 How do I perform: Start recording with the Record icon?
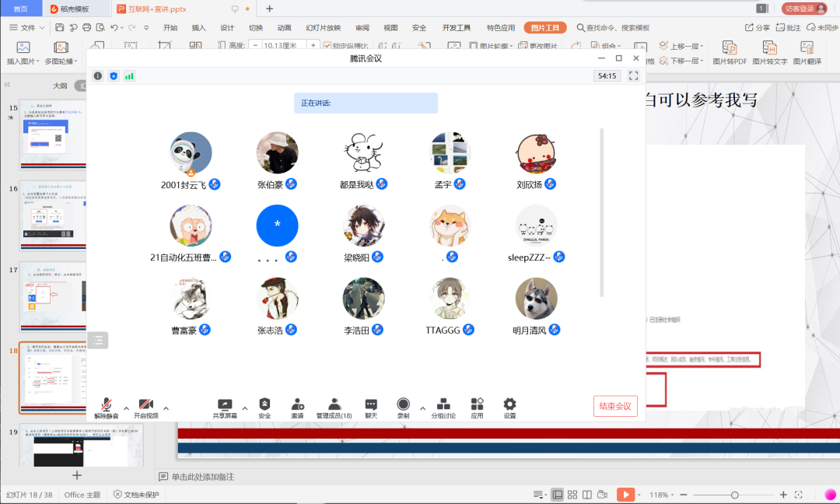[x=404, y=408]
